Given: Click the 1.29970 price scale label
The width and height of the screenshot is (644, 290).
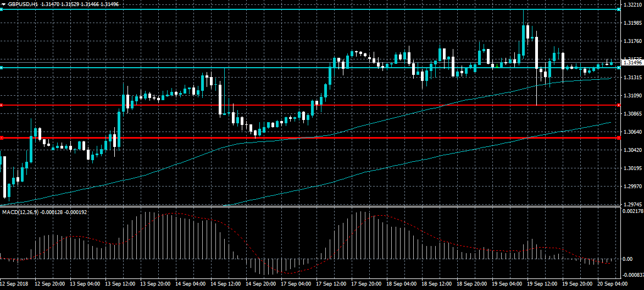Looking at the screenshot, I should (632, 187).
